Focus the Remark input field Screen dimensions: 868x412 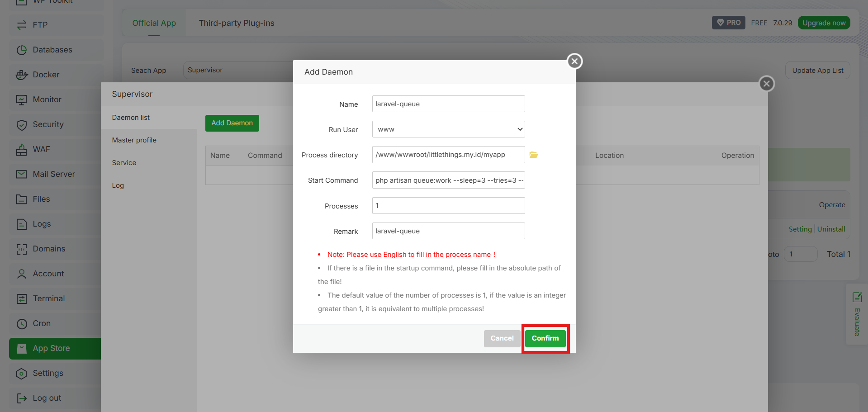pyautogui.click(x=448, y=231)
